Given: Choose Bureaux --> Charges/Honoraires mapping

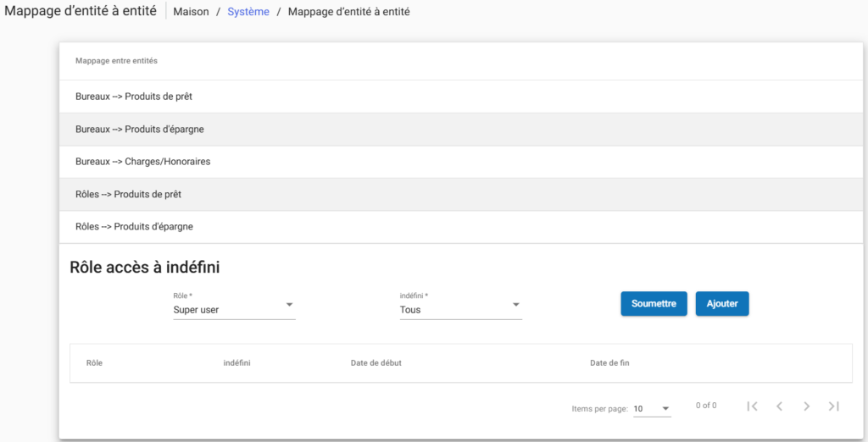Looking at the screenshot, I should 142,162.
